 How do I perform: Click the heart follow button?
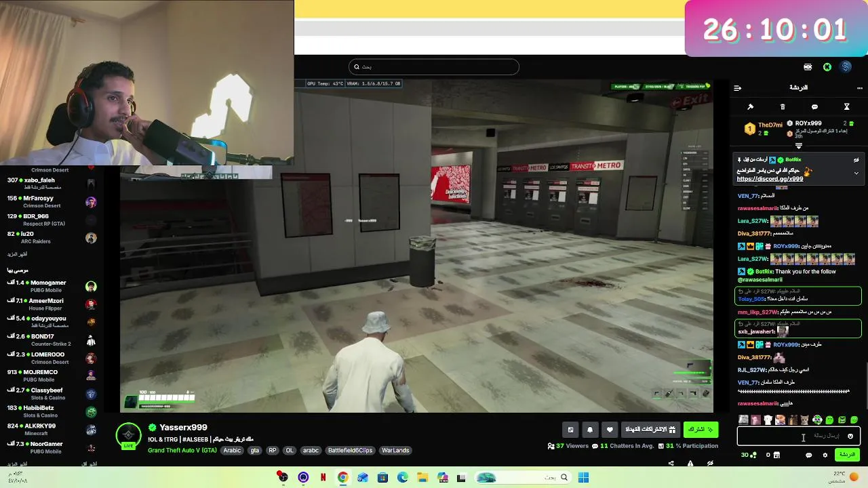coord(610,430)
